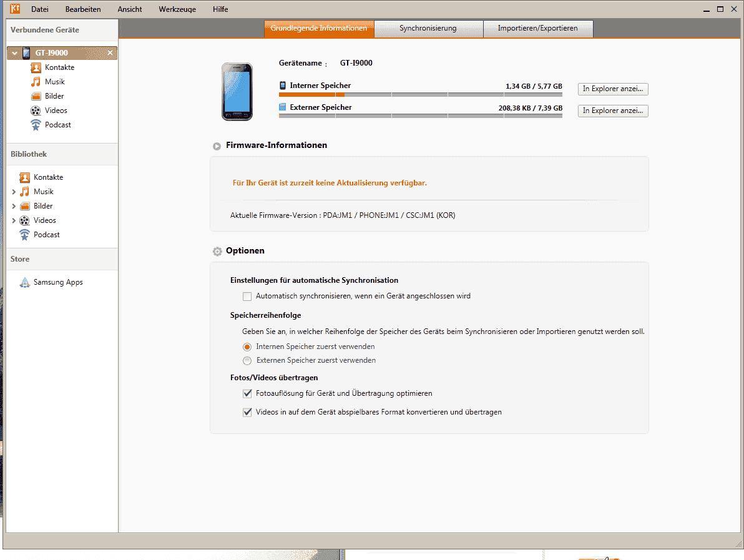
Task: Open the Datei menu
Action: (40, 9)
